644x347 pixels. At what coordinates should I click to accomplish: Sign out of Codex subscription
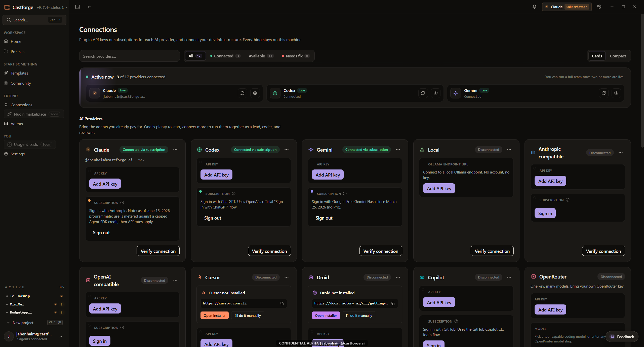coord(213,218)
